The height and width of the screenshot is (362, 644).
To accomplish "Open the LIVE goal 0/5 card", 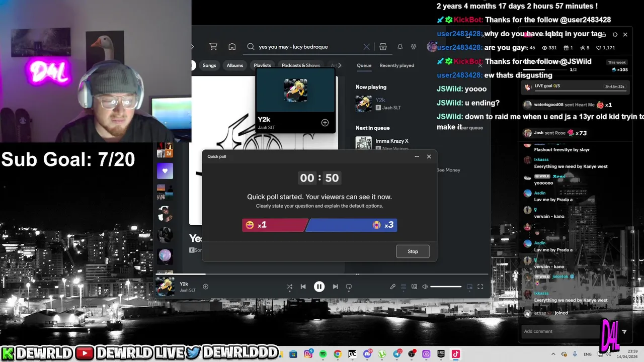I will tap(575, 86).
